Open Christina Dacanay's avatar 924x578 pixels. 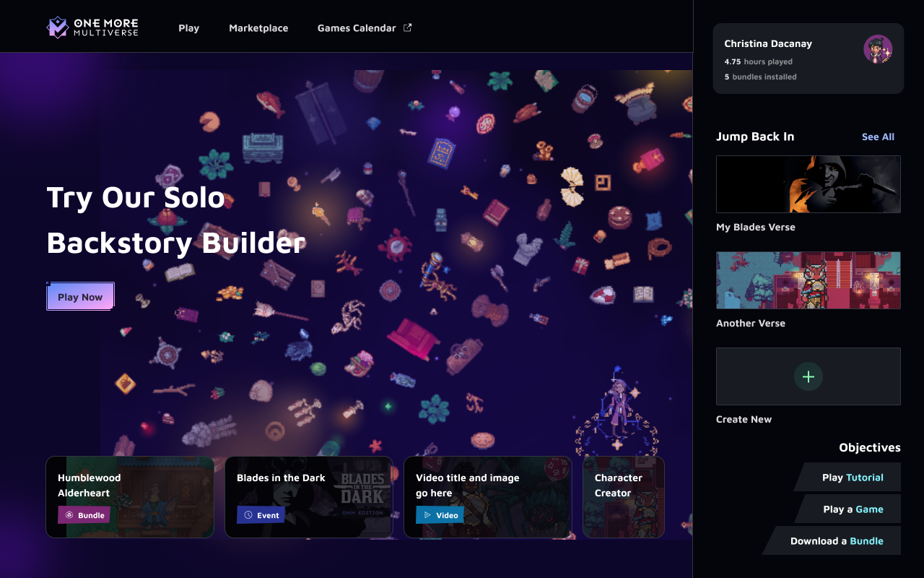[878, 49]
